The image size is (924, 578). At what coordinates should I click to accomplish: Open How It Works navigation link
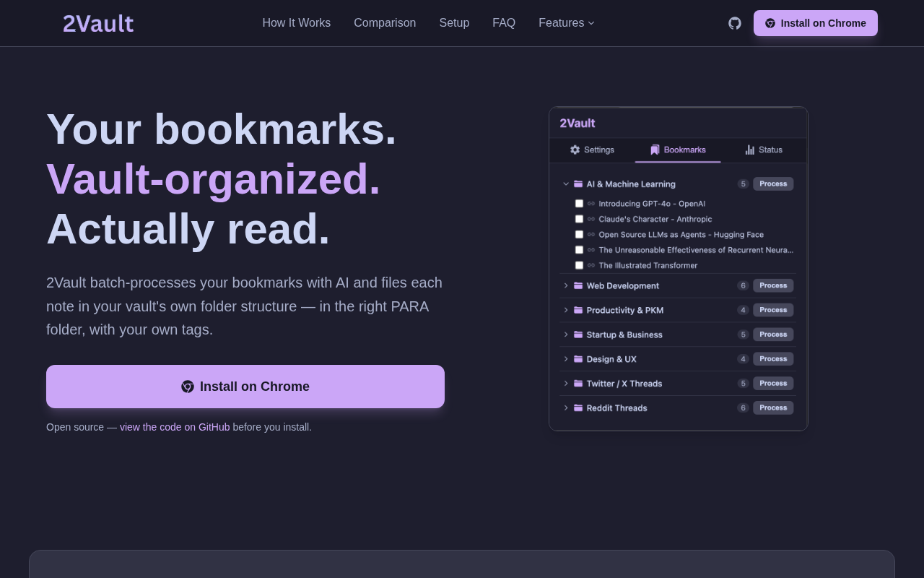tap(297, 23)
